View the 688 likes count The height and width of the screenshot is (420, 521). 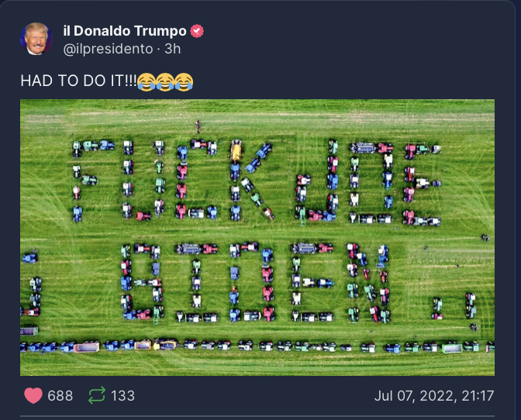coord(60,396)
